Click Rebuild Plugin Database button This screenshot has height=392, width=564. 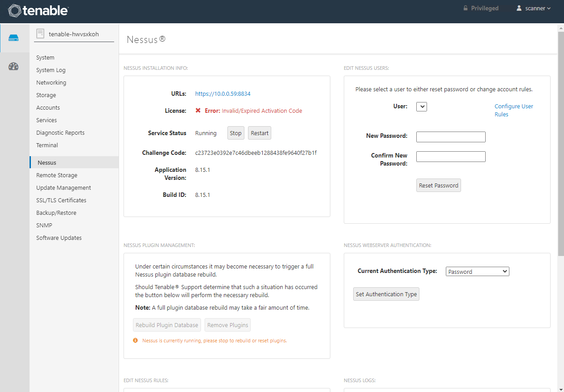tap(167, 325)
